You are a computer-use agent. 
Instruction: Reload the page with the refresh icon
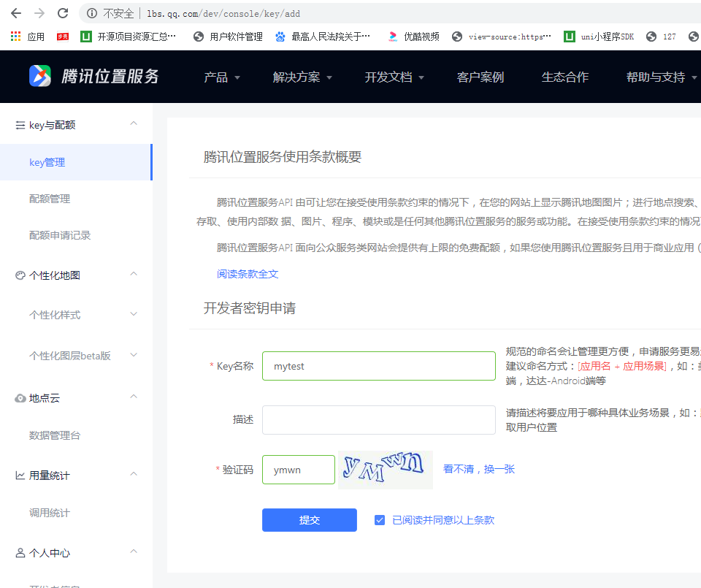(63, 13)
